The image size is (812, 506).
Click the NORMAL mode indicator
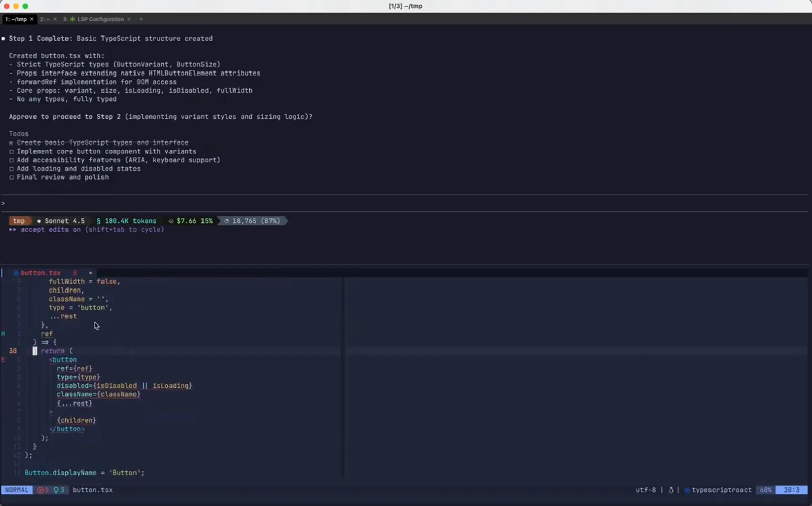tap(17, 490)
